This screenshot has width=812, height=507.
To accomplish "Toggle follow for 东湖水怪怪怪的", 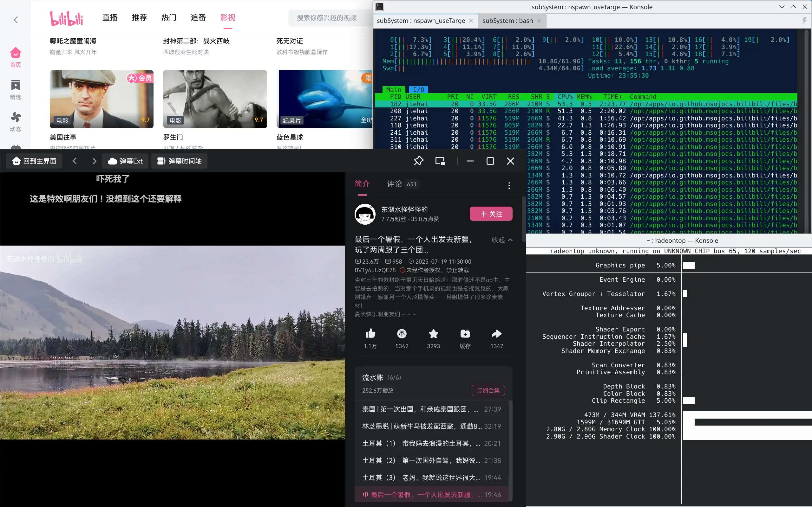I will (x=491, y=214).
